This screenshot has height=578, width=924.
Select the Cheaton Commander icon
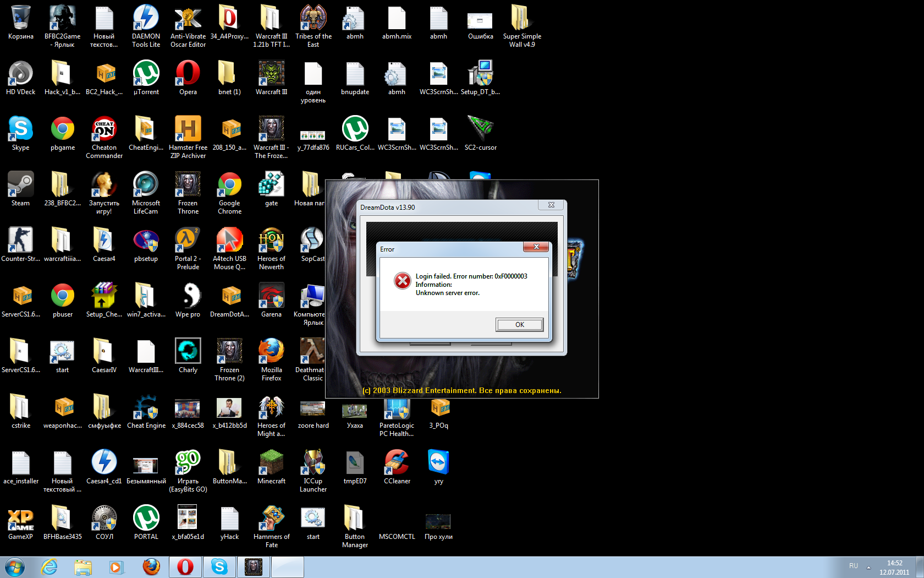105,138
